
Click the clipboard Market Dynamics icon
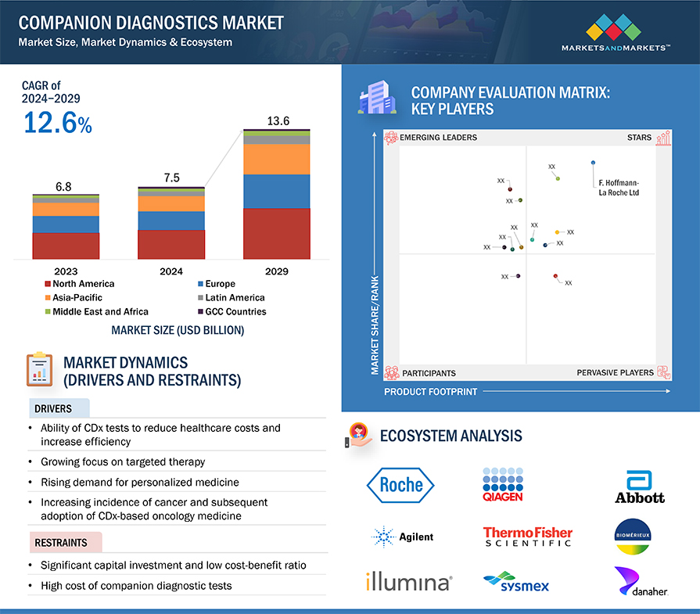coord(38,369)
